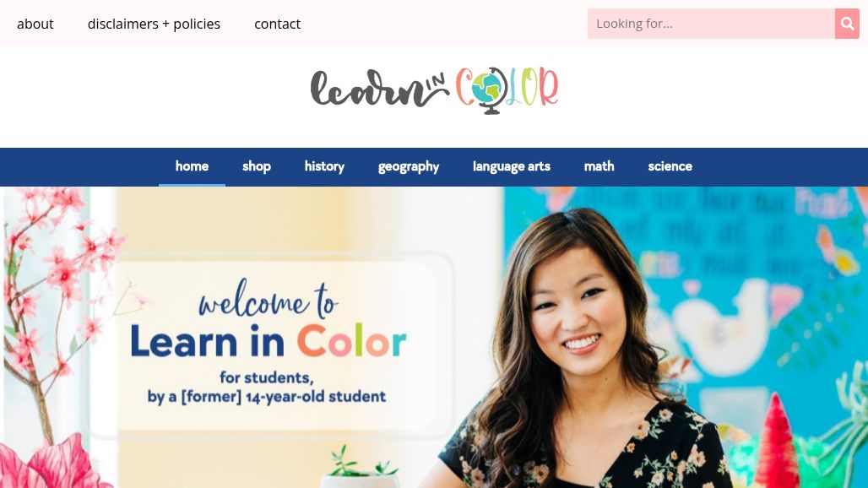Open disclaimers + policies page

coord(154,24)
